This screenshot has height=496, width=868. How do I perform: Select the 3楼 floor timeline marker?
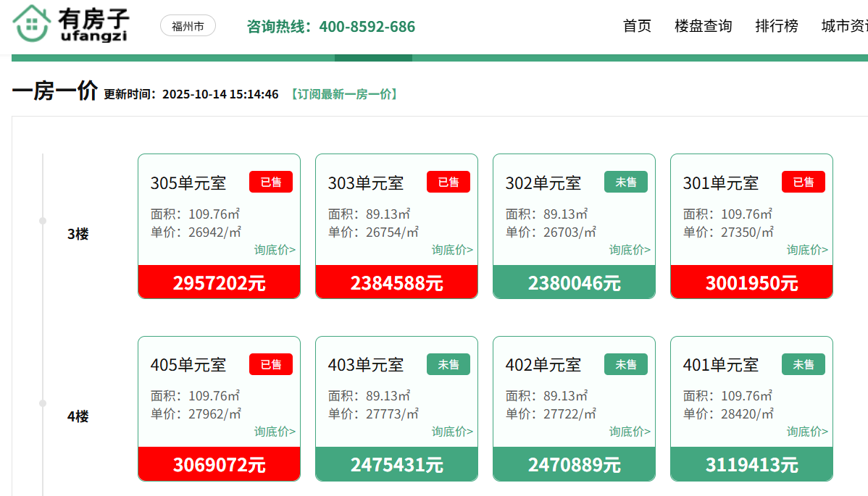(x=43, y=221)
